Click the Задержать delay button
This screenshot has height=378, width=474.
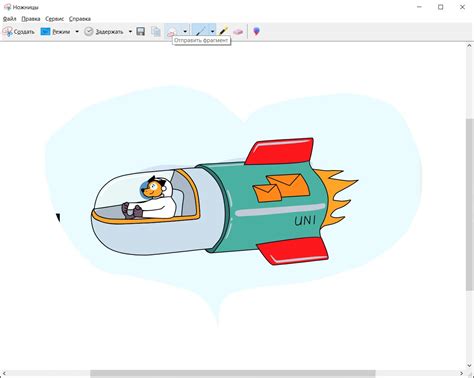coord(104,32)
